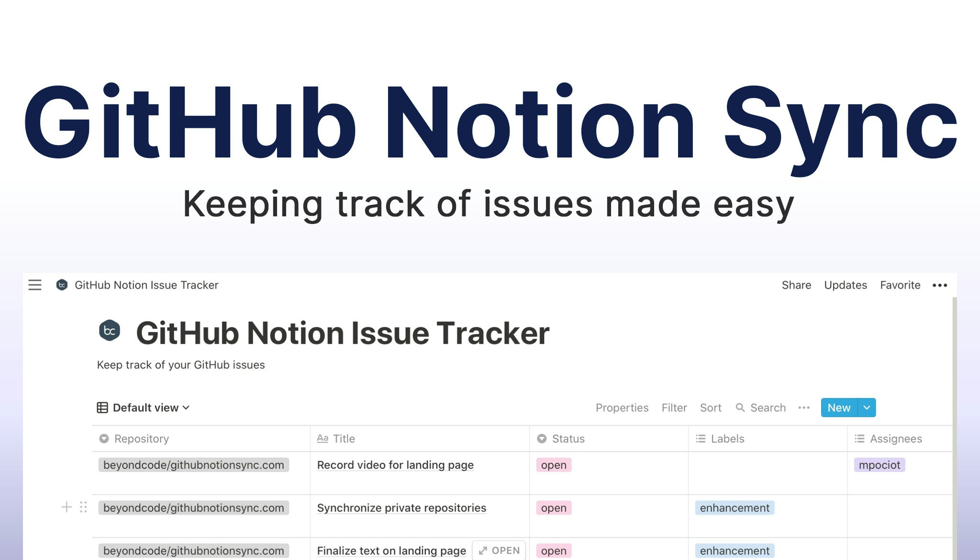Toggle the open status on second issue
The width and height of the screenshot is (980, 560).
click(x=554, y=507)
